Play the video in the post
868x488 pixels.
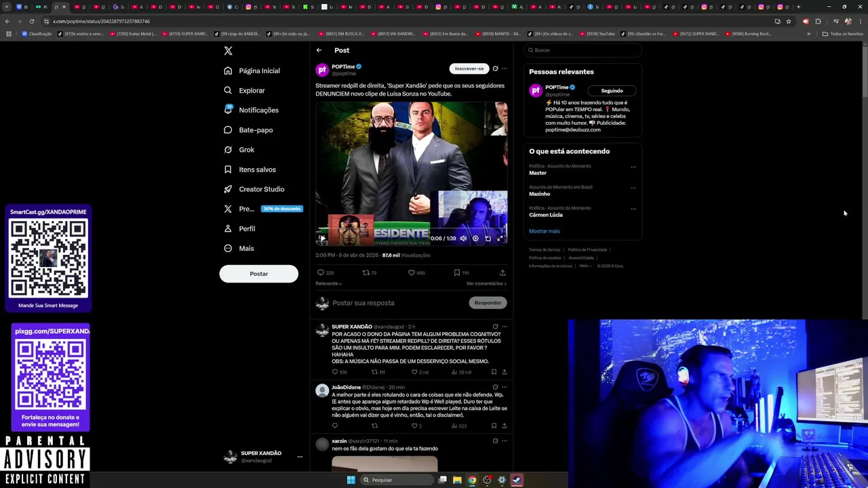tap(321, 239)
